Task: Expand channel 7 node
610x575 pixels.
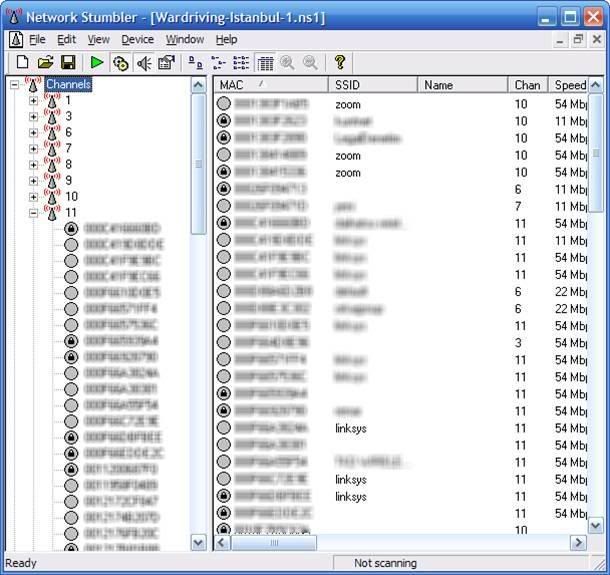Action: 33,148
